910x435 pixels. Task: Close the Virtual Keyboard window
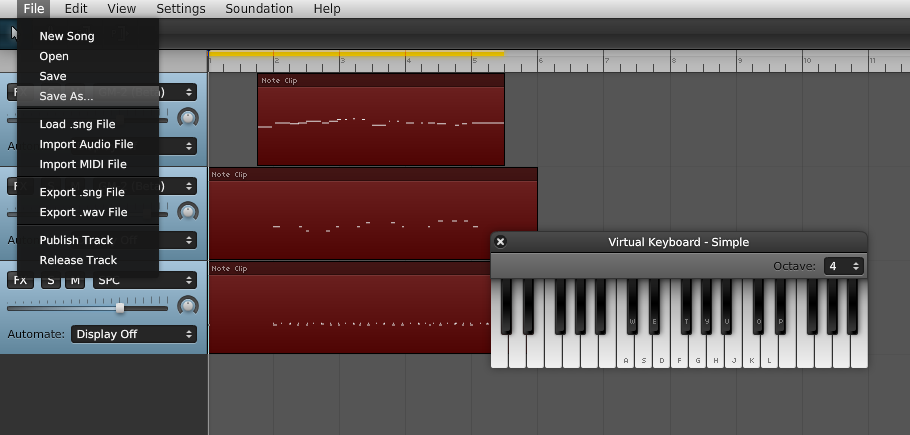click(x=500, y=242)
